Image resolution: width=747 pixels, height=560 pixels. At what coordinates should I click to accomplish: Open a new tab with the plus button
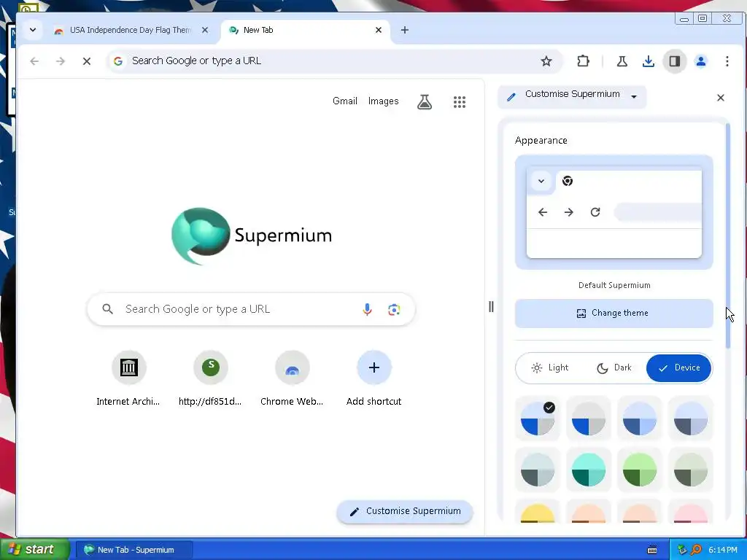(x=404, y=30)
